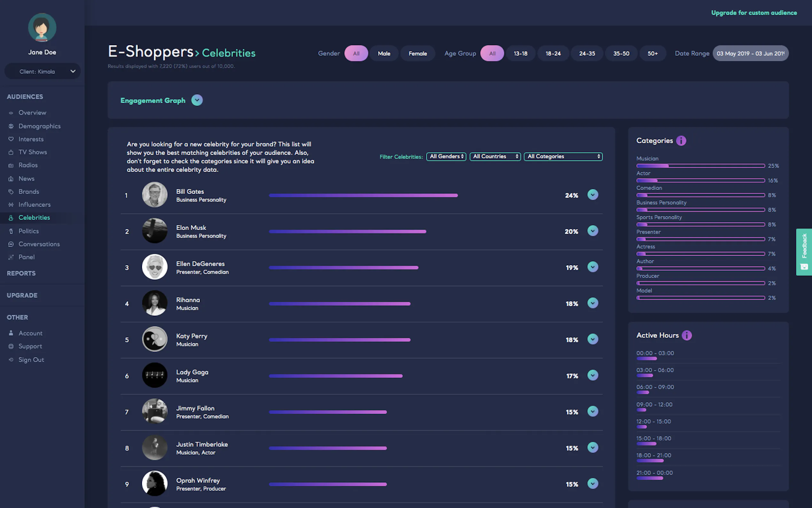The height and width of the screenshot is (508, 812).
Task: Click the Brands tag icon
Action: point(11,192)
